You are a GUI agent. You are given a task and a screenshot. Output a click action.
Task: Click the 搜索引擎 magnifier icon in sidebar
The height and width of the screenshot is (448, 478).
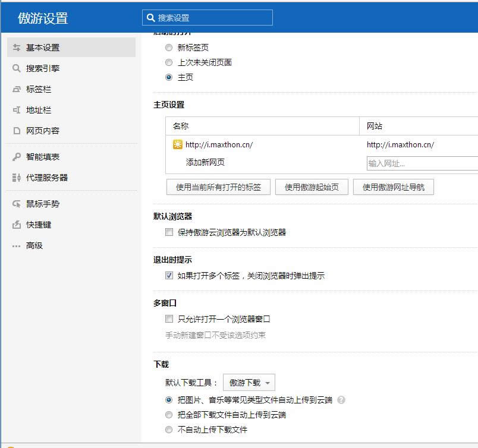[x=17, y=68]
